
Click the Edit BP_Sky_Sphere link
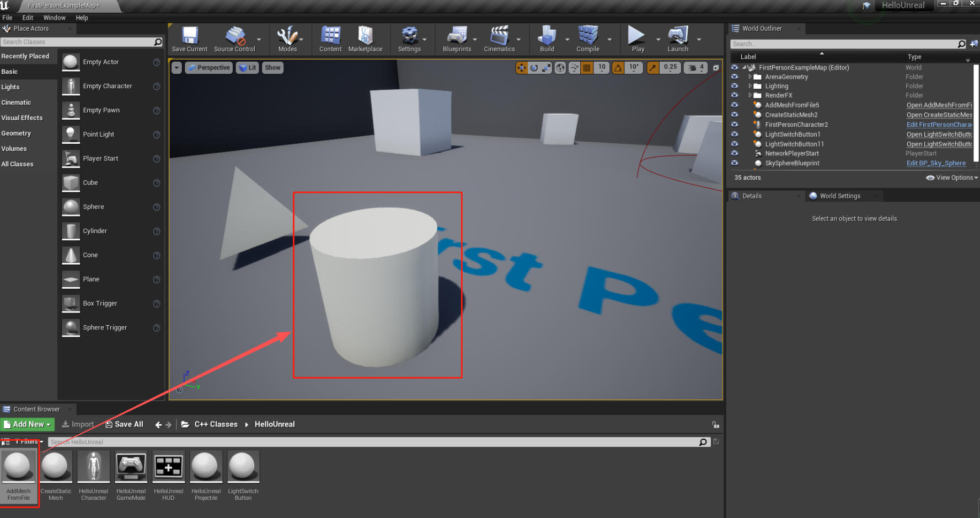[936, 163]
